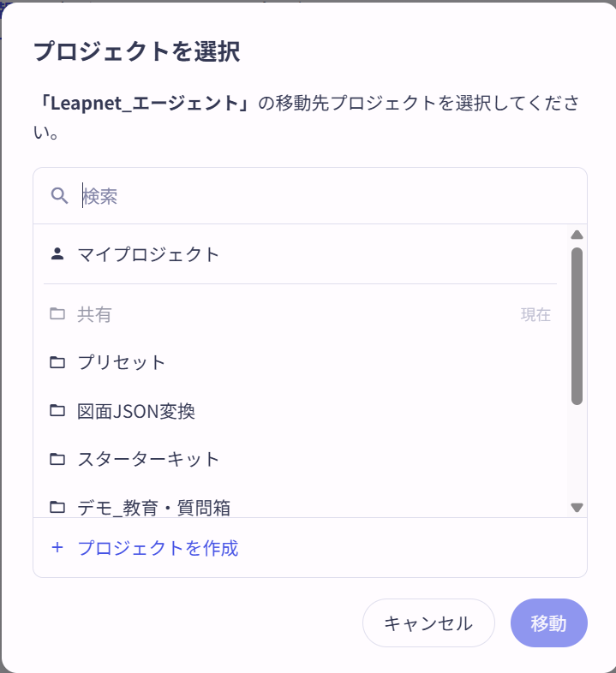Click the folder icon beside スターターキット
616x673 pixels.
57,459
